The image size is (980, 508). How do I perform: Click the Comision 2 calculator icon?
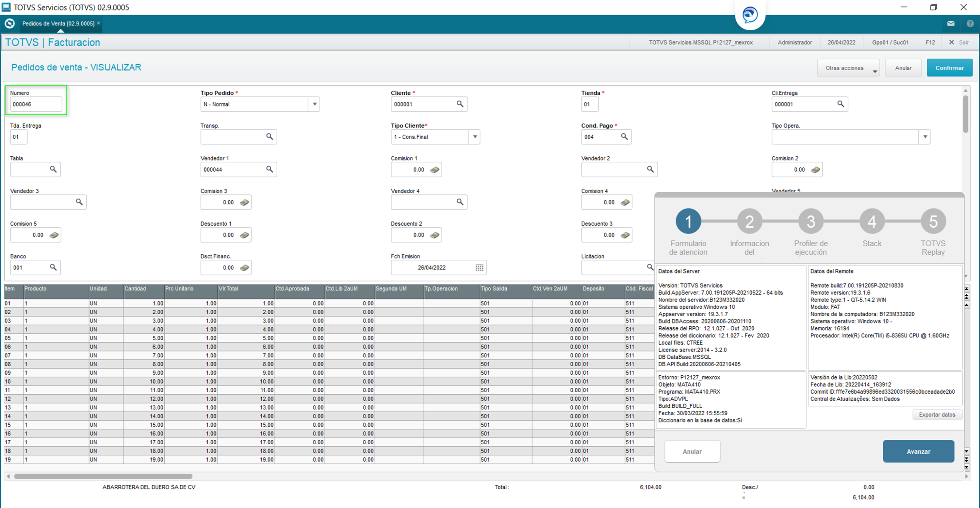point(815,170)
